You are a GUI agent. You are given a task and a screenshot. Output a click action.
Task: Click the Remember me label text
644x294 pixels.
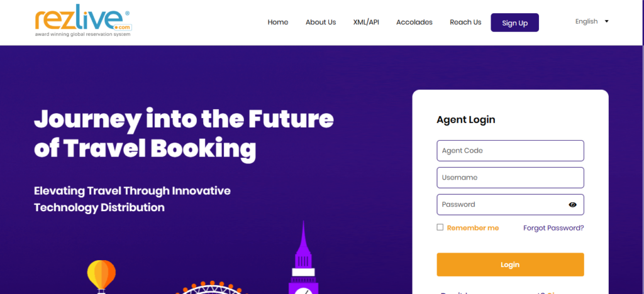[x=472, y=228]
